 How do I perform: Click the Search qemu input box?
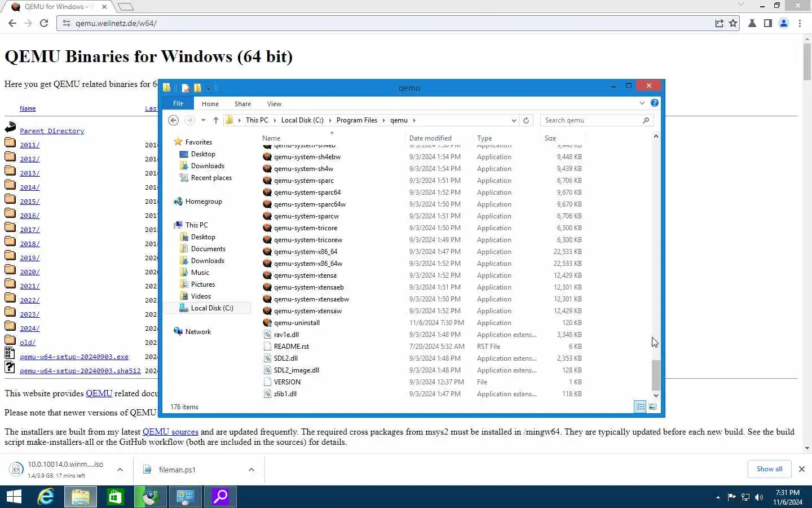point(597,120)
